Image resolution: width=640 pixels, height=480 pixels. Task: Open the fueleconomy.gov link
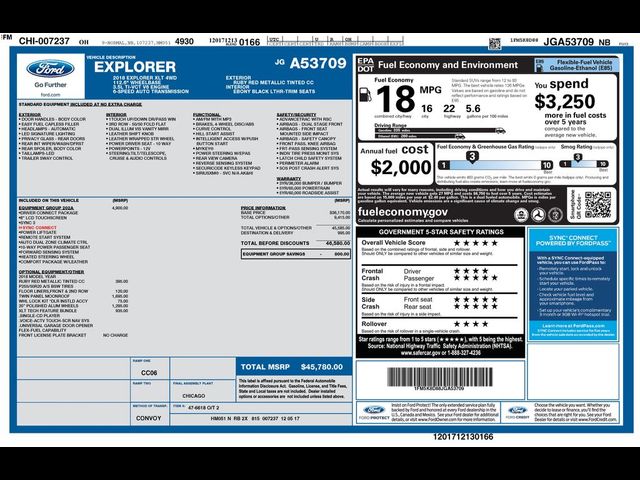click(402, 212)
